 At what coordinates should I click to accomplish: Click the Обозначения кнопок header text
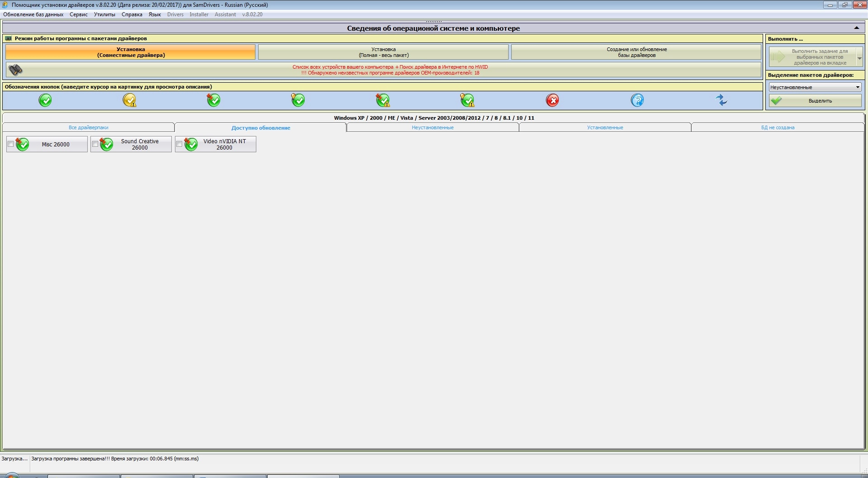point(108,87)
